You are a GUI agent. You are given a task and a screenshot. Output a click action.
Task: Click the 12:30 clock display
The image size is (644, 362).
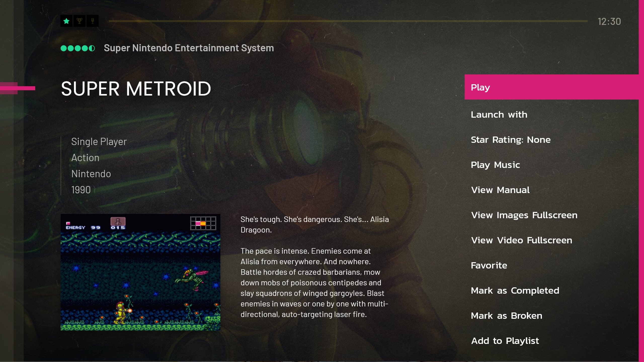(609, 22)
